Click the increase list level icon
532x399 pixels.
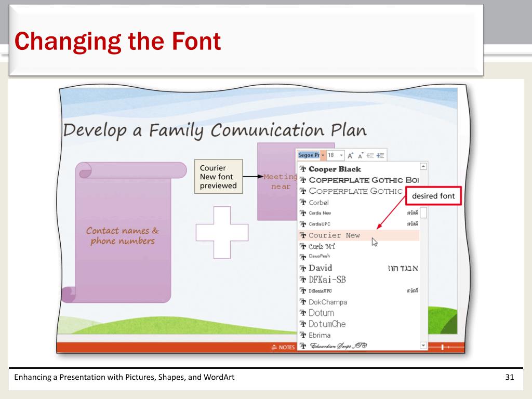point(381,155)
